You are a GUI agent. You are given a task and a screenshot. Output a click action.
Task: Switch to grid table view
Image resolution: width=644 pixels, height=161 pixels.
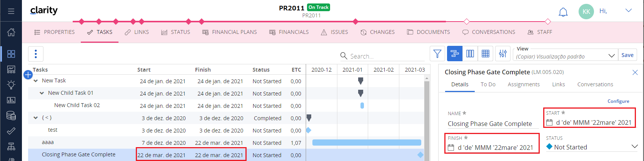tap(486, 54)
